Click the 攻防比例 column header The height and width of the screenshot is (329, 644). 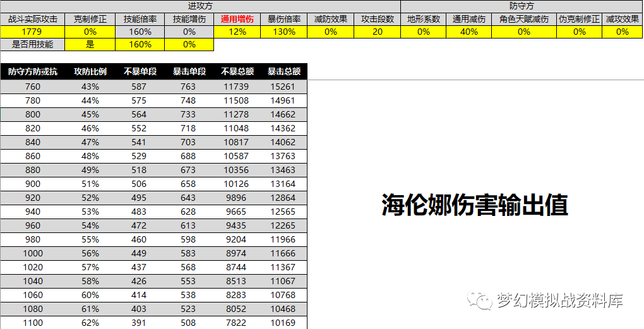[x=90, y=71]
